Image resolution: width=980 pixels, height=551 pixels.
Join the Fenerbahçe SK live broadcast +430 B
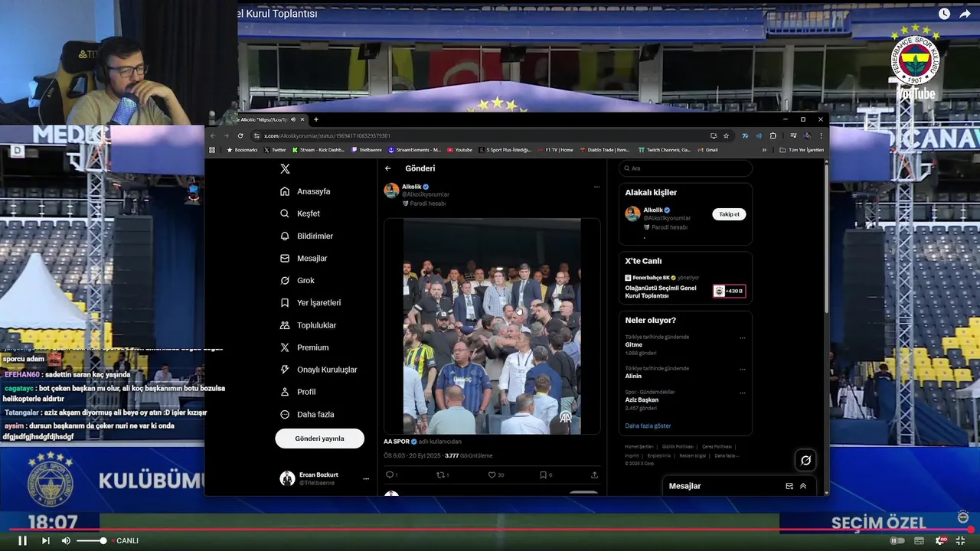click(729, 291)
